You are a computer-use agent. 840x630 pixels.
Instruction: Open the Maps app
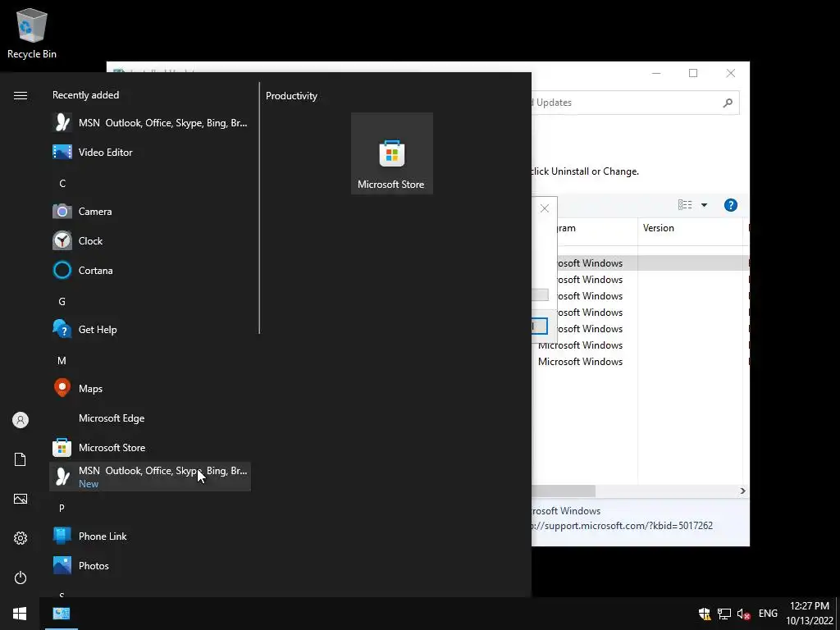tap(150, 388)
